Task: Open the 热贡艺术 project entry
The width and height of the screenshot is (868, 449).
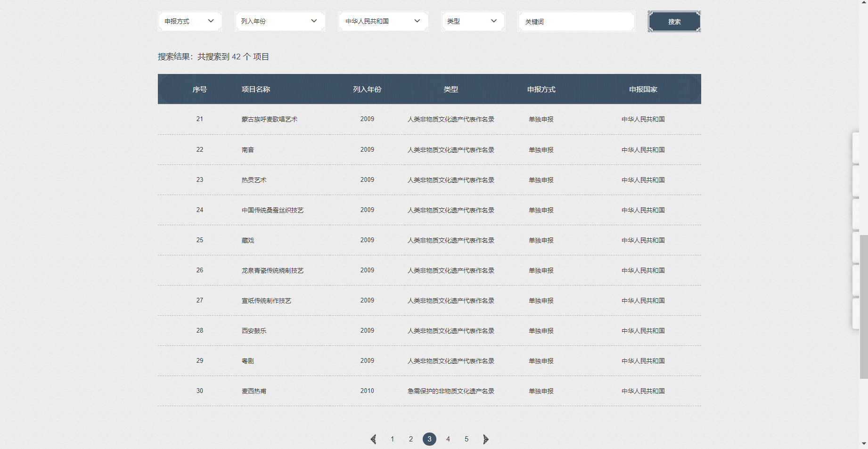Action: pos(254,180)
